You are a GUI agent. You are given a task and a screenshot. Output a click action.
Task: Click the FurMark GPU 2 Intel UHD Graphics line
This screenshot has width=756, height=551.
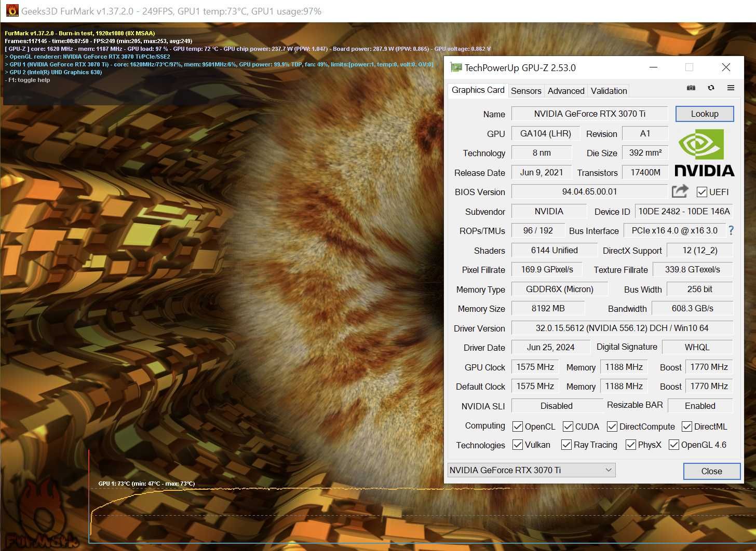point(53,72)
